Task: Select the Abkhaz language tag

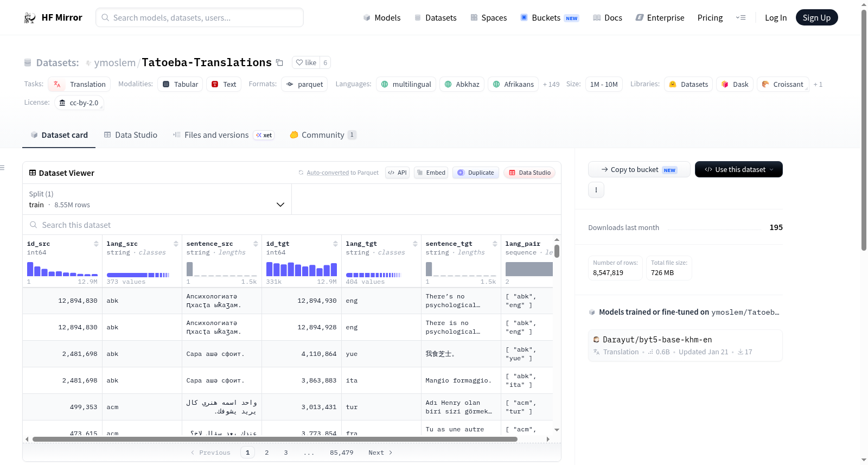Action: click(x=462, y=84)
